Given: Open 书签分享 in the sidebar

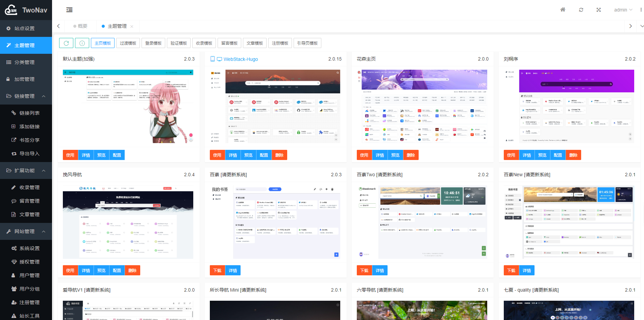Looking at the screenshot, I should click(x=26, y=140).
